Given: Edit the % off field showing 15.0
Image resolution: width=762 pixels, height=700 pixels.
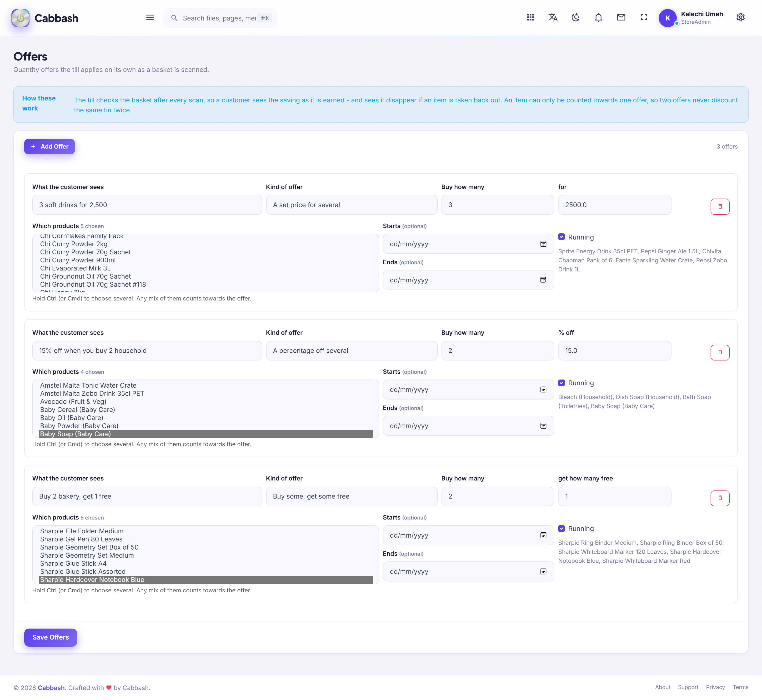Looking at the screenshot, I should tap(615, 351).
